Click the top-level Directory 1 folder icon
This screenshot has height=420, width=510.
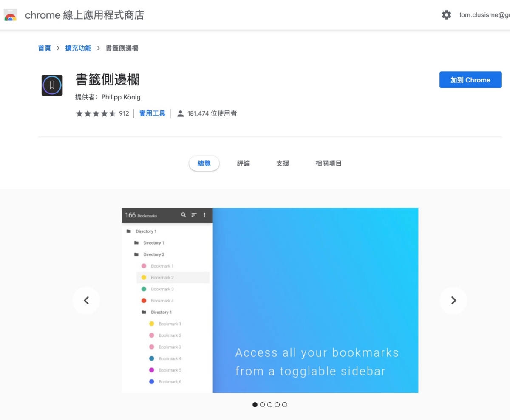(129, 231)
